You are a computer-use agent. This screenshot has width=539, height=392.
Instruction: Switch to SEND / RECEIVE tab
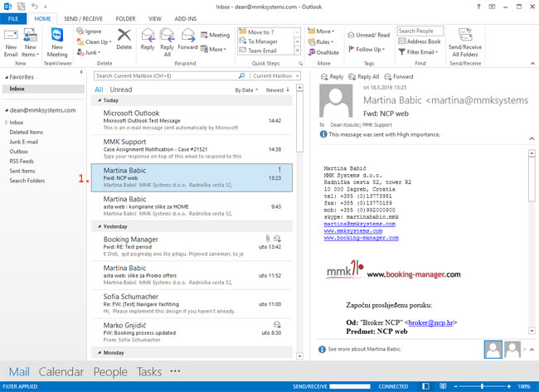pyautogui.click(x=83, y=19)
